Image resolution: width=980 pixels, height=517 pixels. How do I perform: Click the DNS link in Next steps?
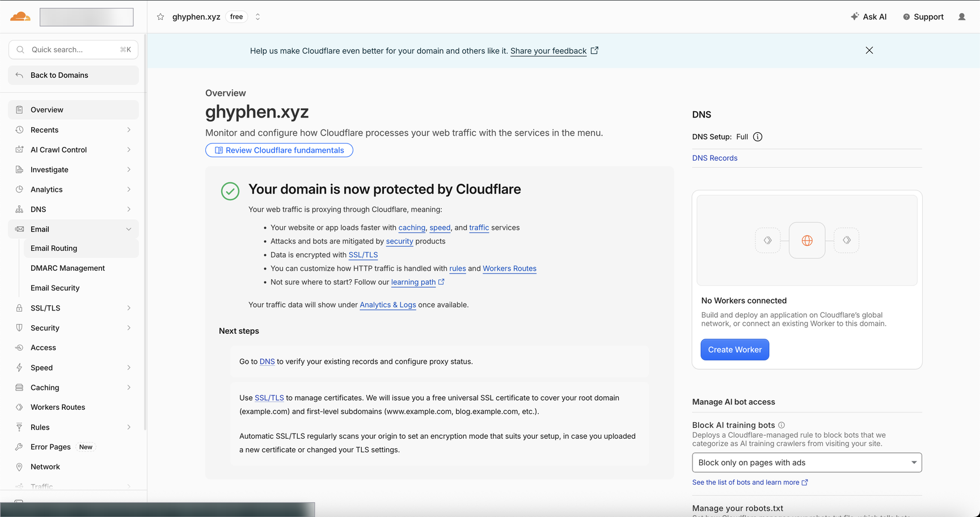point(267,362)
